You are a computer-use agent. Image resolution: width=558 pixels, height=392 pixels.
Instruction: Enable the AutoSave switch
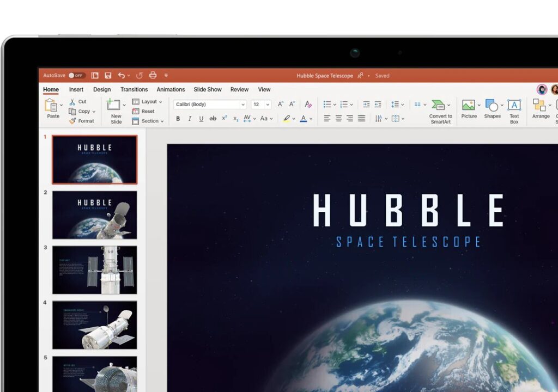(x=71, y=75)
